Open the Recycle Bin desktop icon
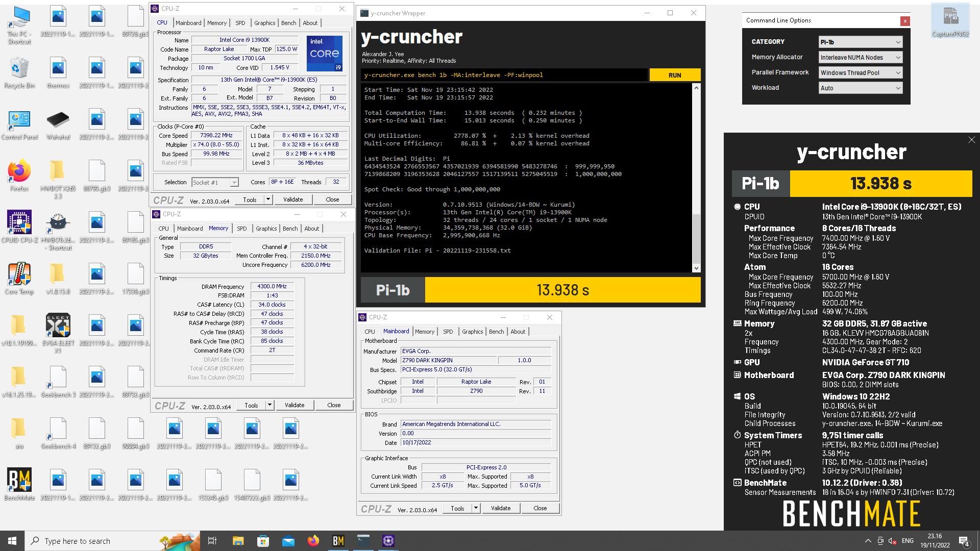This screenshot has height=551, width=980. [x=19, y=72]
